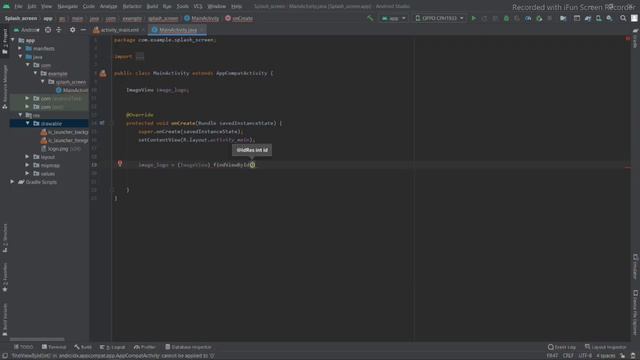The height and width of the screenshot is (360, 640).
Task: Open the Layout Inspector
Action: pyautogui.click(x=605, y=347)
